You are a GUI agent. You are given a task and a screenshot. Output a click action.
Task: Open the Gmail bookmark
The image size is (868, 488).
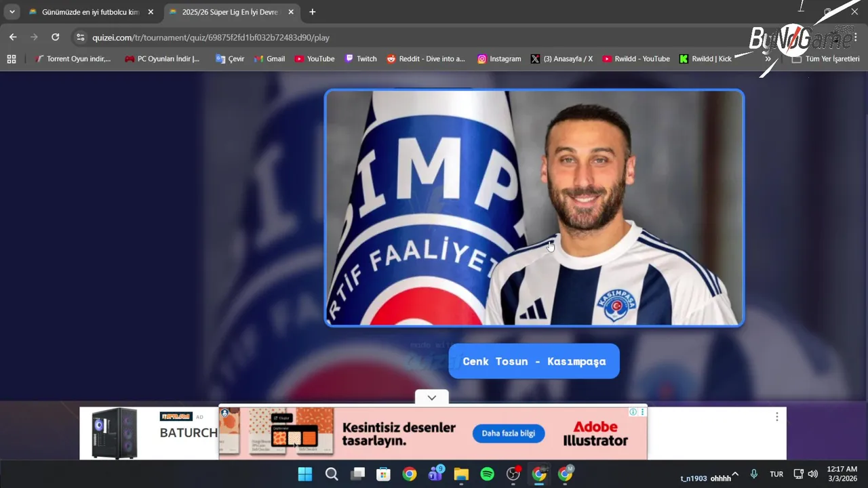(x=269, y=59)
